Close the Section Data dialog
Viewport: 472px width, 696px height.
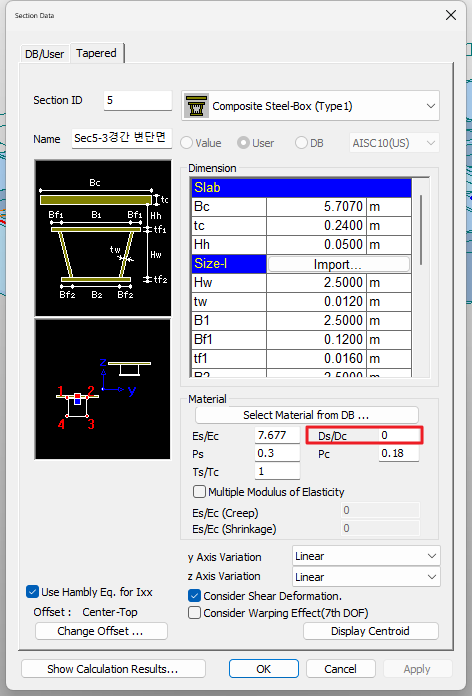pos(451,15)
